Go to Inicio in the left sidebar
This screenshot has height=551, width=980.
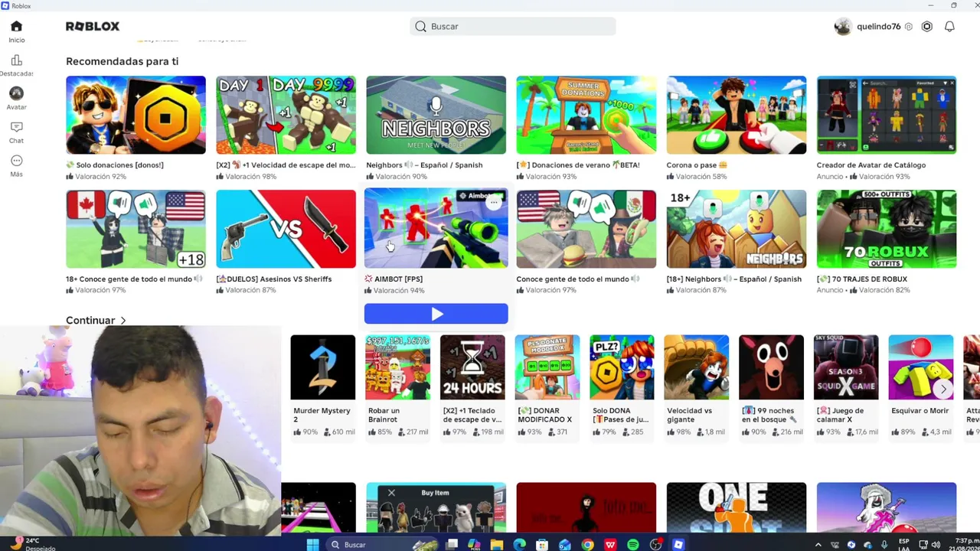[x=16, y=31]
